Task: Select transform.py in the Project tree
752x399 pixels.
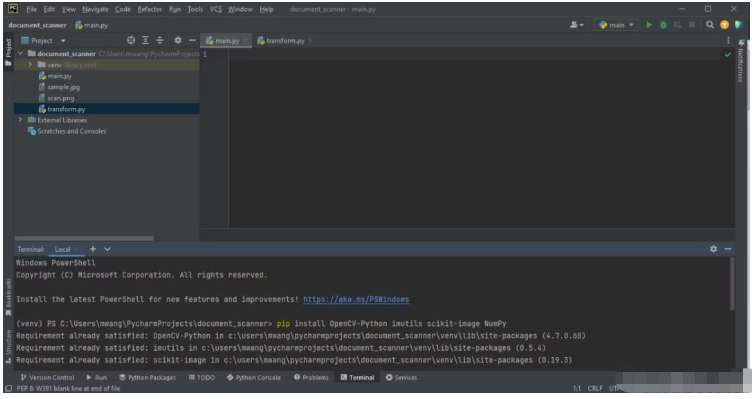Action: [x=66, y=109]
